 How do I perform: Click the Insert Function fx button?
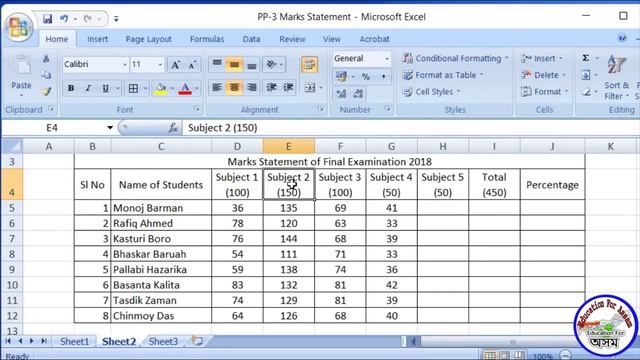click(173, 128)
